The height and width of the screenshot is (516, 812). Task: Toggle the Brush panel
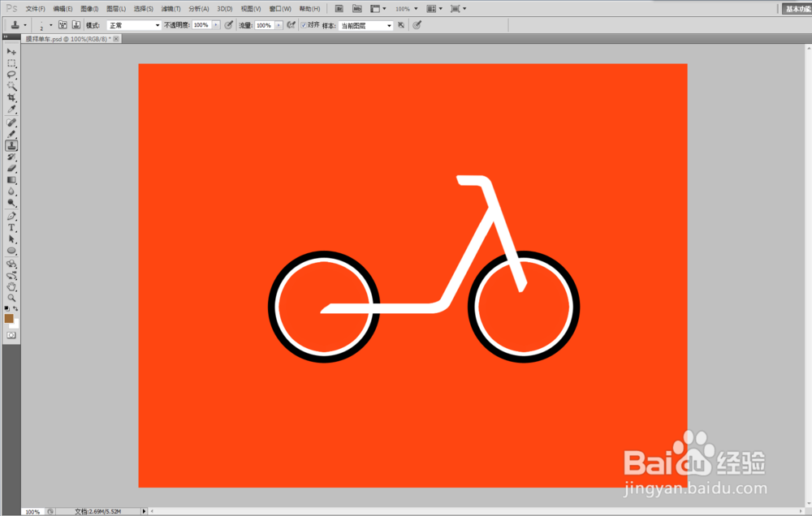[x=63, y=25]
